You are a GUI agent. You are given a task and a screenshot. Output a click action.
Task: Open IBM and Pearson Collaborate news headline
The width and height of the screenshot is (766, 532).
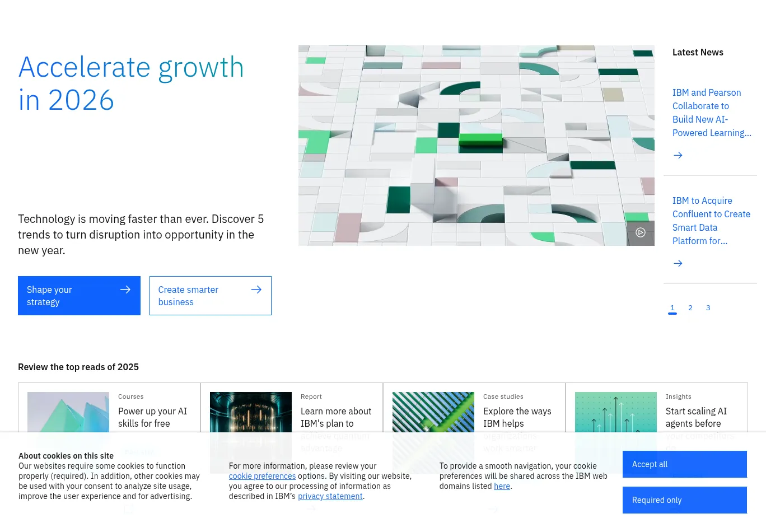click(711, 113)
